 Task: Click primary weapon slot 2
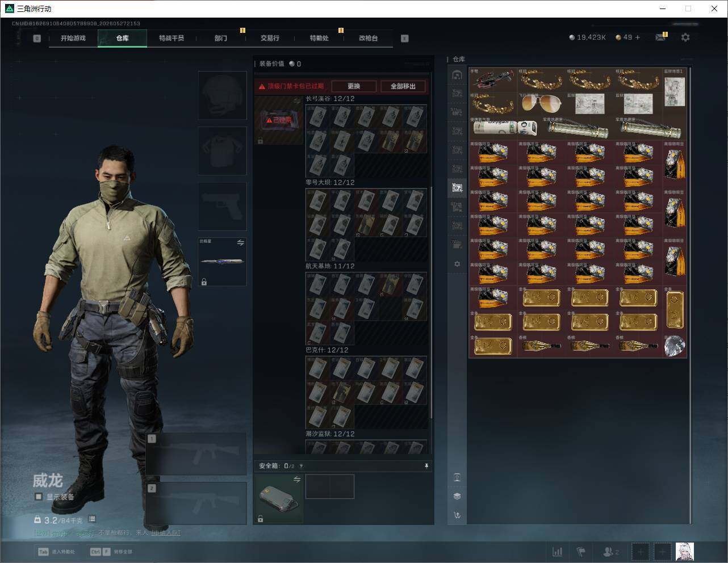[196, 504]
